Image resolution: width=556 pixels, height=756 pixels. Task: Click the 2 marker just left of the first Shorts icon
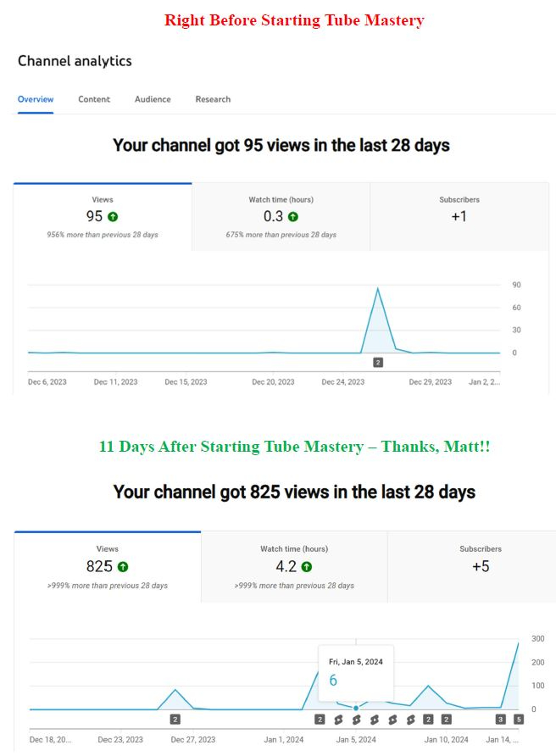(320, 720)
